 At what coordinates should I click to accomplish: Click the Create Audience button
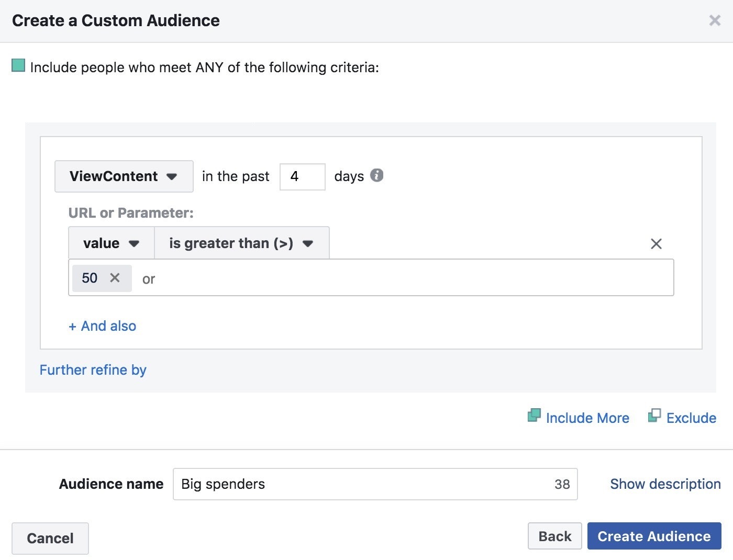(654, 536)
